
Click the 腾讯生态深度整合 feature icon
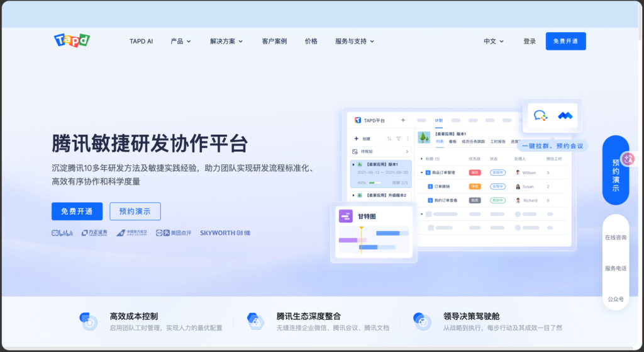255,322
